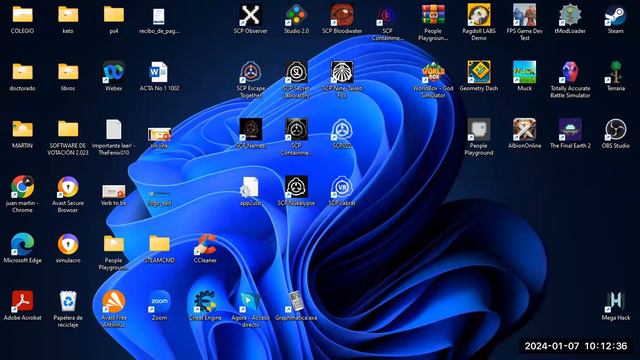Select the Importante leer! - TheFenix010 file
640x360 pixels.
pos(113,129)
